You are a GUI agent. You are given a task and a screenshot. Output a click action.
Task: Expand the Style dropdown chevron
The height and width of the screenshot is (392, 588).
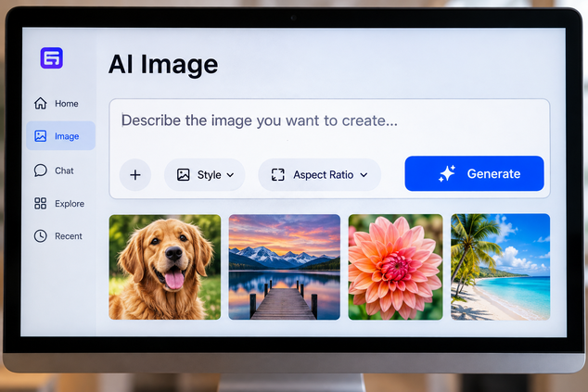click(x=230, y=175)
